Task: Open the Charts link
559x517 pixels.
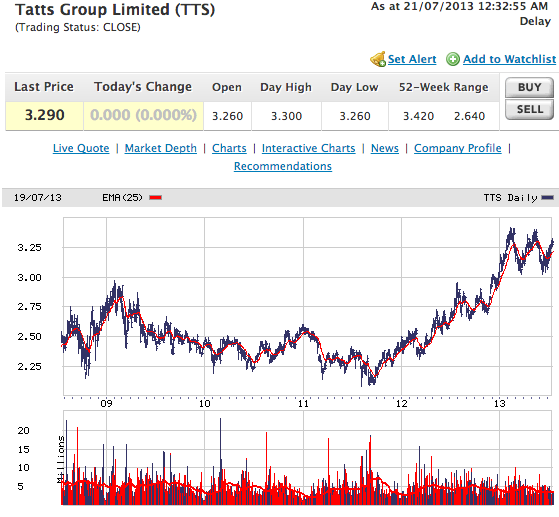Action: [x=229, y=148]
